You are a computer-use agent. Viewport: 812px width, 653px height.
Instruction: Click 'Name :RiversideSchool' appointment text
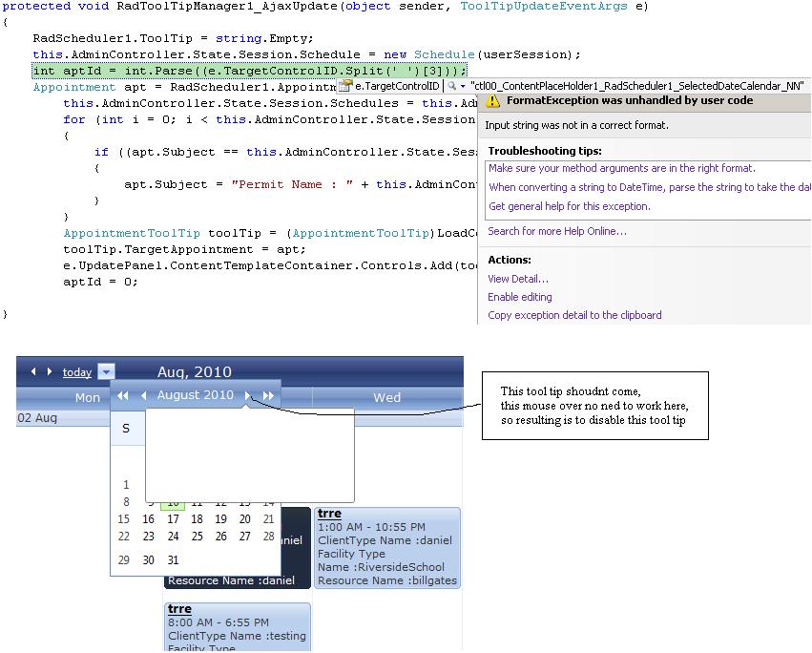pos(381,567)
